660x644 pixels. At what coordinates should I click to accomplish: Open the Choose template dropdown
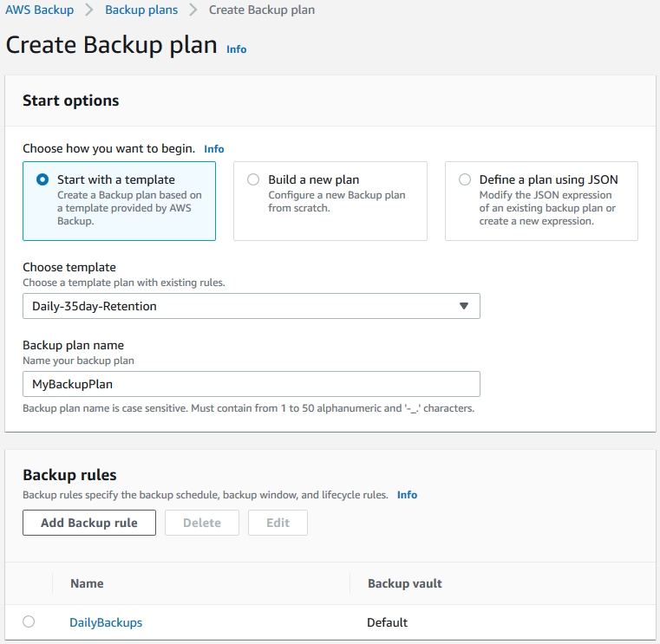tap(251, 306)
